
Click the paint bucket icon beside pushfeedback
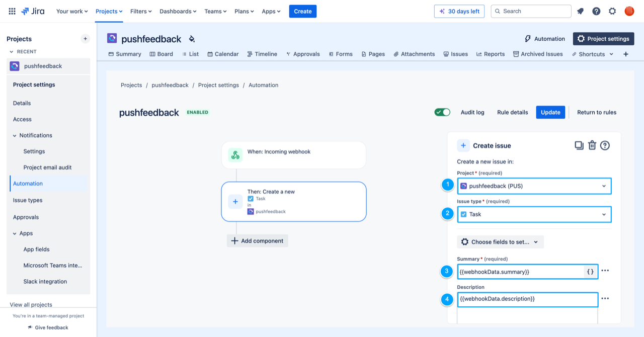(x=192, y=39)
